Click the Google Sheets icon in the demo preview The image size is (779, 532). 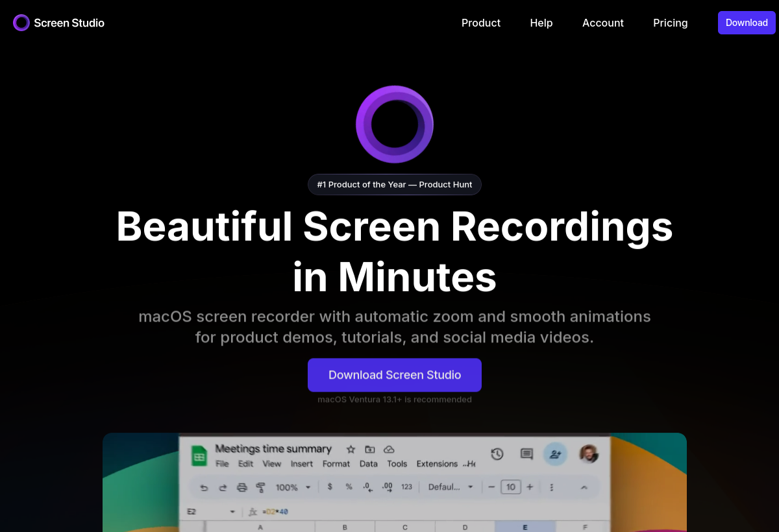point(199,455)
